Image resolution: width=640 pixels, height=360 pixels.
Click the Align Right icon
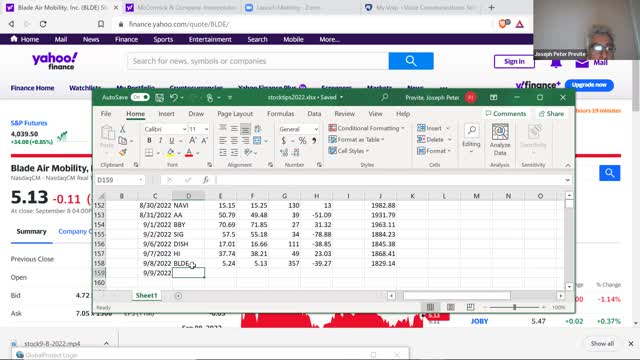pos(245,140)
